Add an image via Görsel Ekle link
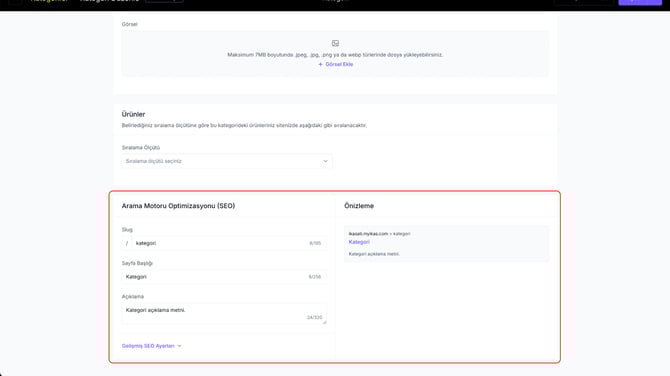Image resolution: width=670 pixels, height=376 pixels. [335, 64]
